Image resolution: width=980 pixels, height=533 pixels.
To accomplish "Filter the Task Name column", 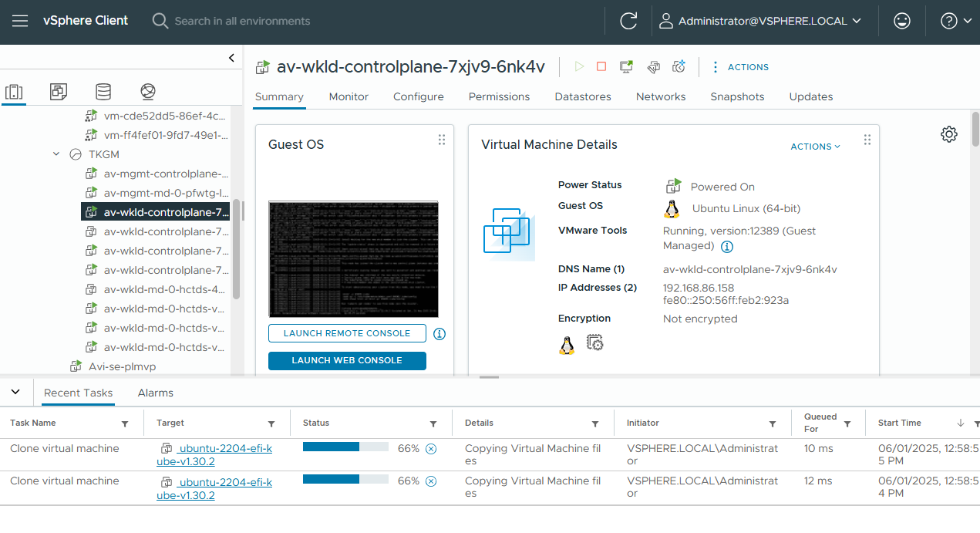I will [x=125, y=424].
